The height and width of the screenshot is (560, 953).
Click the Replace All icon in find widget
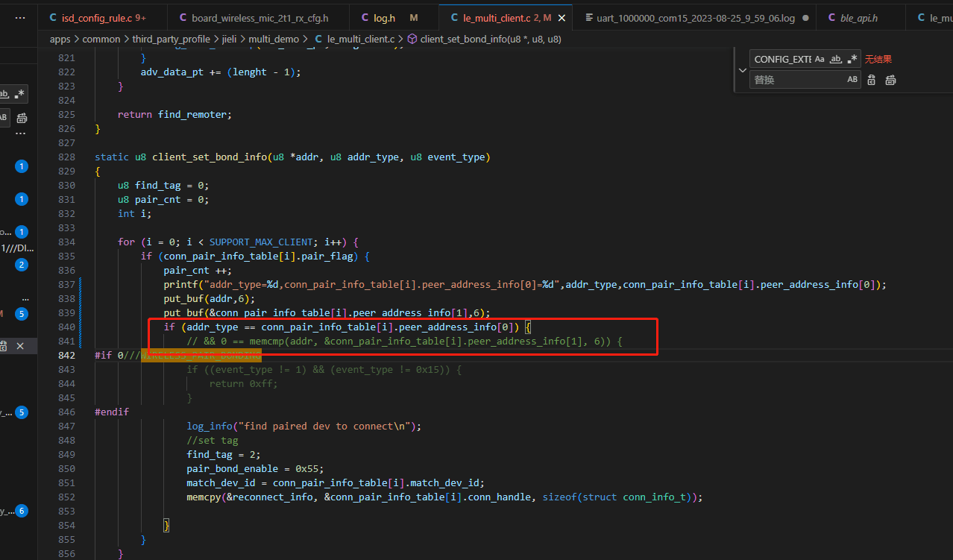tap(890, 80)
